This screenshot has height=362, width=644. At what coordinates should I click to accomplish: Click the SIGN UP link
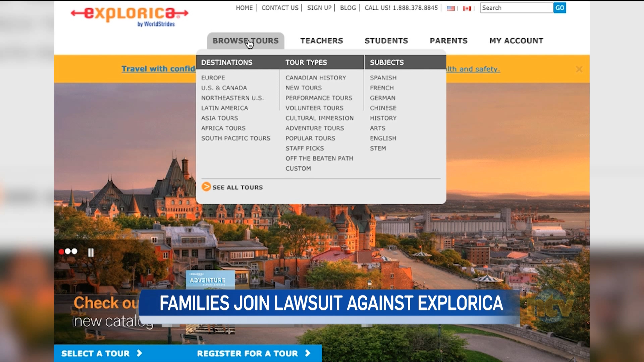[x=319, y=8]
